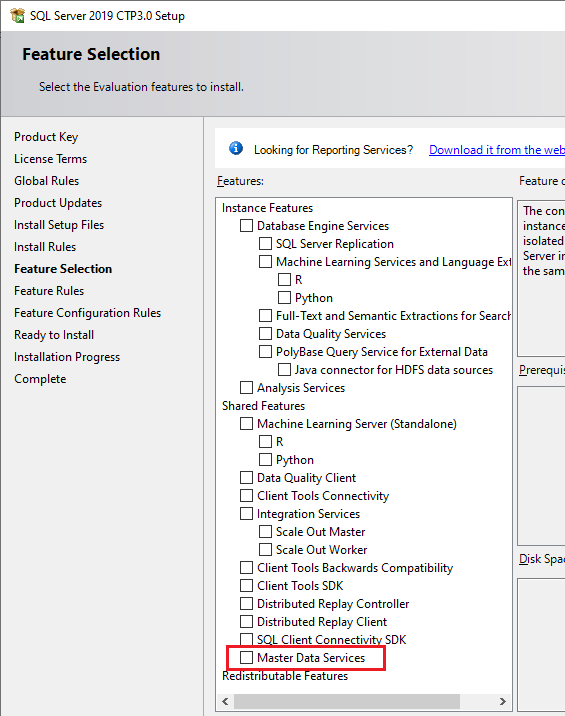This screenshot has width=565, height=716.
Task: Enable the Data Quality Client checkbox
Action: pyautogui.click(x=247, y=478)
